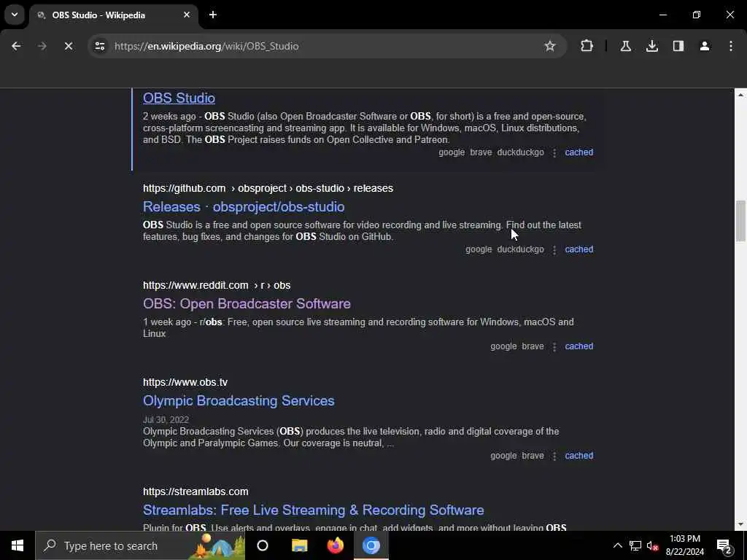Open the Chrome profile icon

tap(705, 46)
